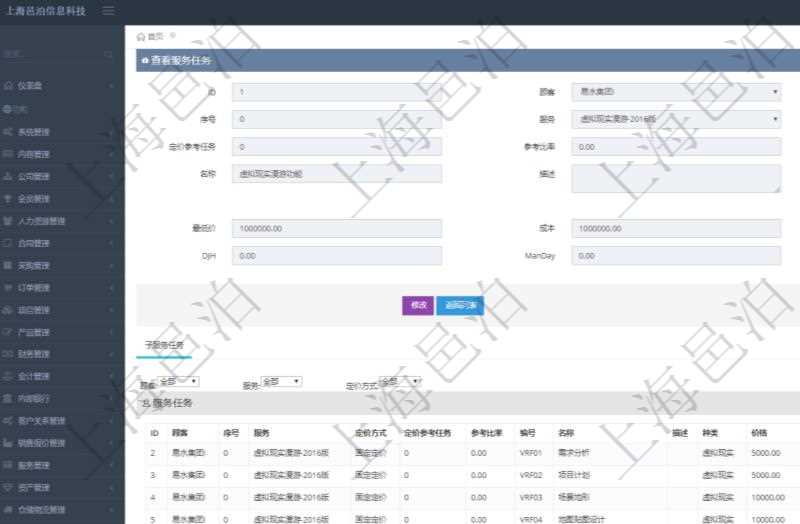Open the 服务 dropdown in the form
This screenshot has height=524, width=800.
(x=676, y=119)
